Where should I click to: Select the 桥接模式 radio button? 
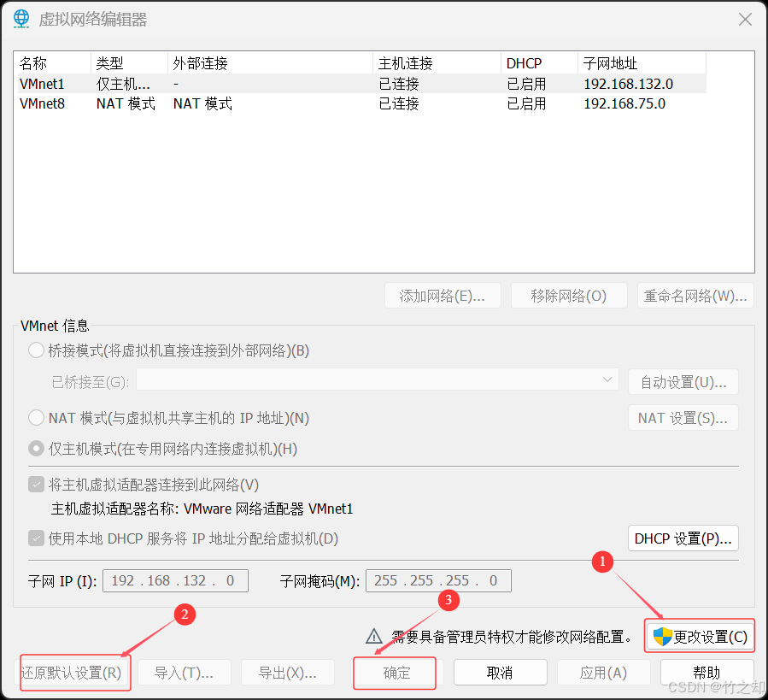pyautogui.click(x=35, y=350)
